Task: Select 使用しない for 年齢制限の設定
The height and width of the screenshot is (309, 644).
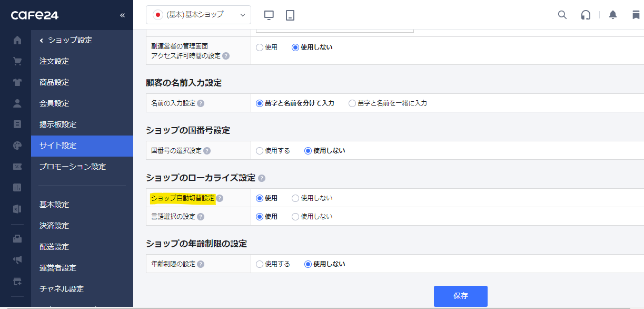Action: 308,264
